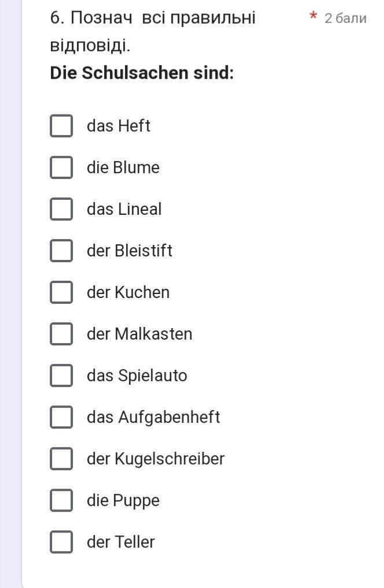384x588 pixels.
Task: Click the 'der Kugelschreiber' option text
Action: (x=156, y=459)
